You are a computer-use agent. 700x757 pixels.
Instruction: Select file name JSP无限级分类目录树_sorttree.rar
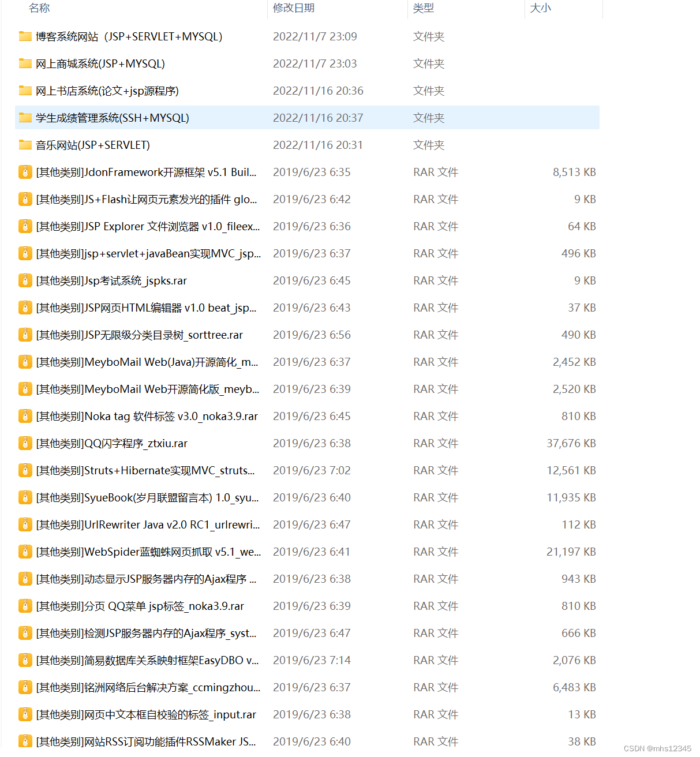[139, 335]
